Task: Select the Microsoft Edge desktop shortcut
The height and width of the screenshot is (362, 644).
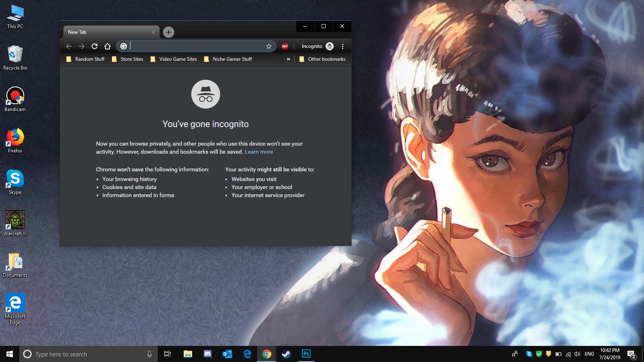Action: click(x=15, y=309)
